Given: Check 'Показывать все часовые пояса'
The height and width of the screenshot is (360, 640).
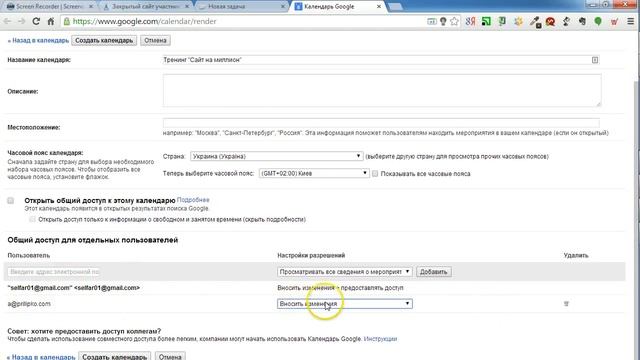Looking at the screenshot, I should tap(375, 173).
